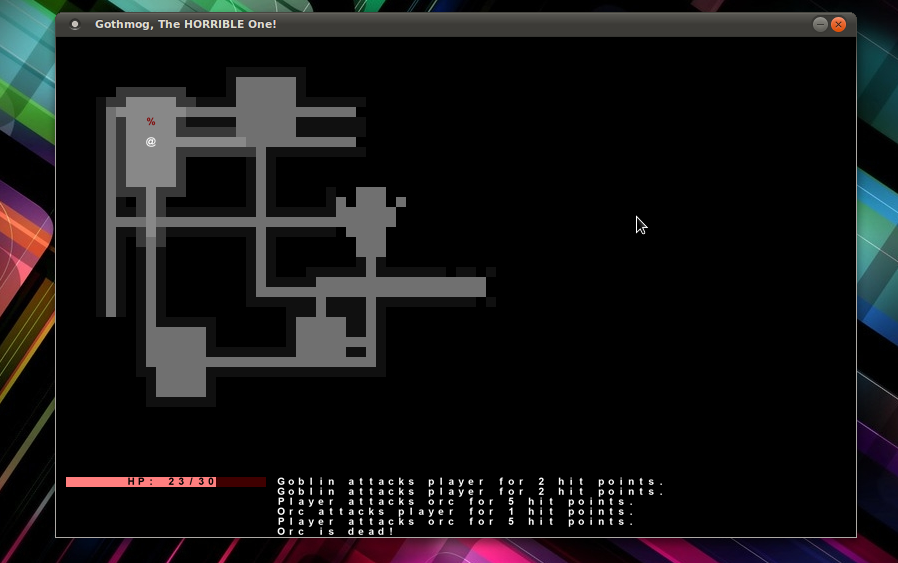This screenshot has height=563, width=898.
Task: Click the player @ character
Action: (x=151, y=142)
